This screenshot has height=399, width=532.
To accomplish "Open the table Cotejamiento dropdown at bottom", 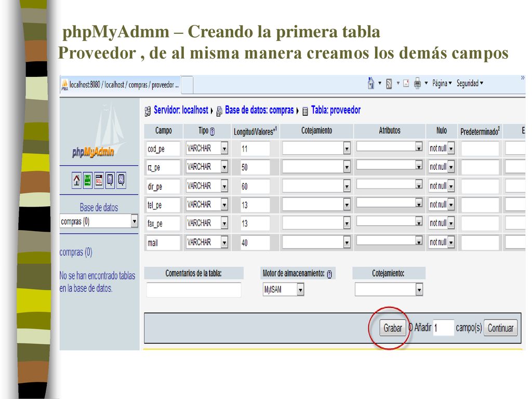I will coord(419,290).
